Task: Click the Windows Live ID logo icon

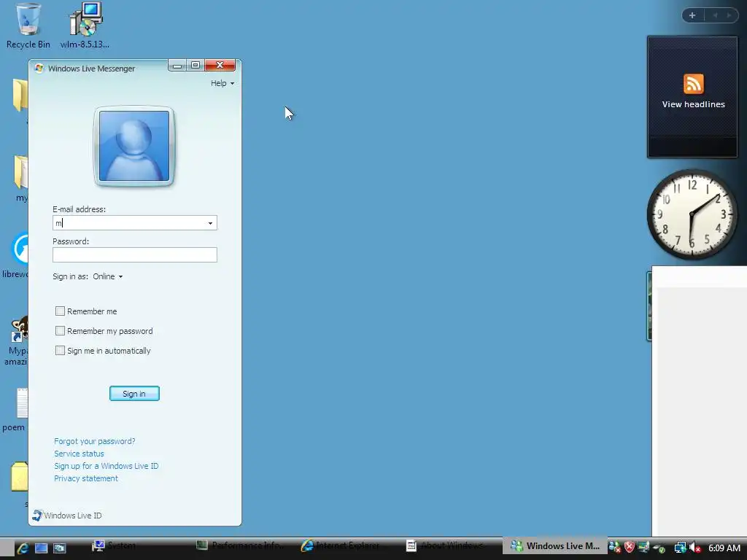Action: click(37, 515)
